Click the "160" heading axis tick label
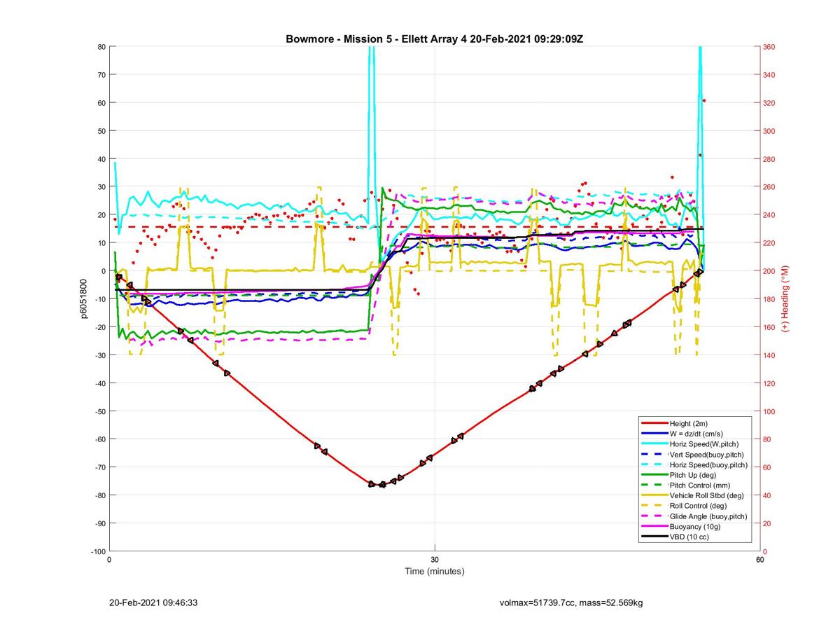 pyautogui.click(x=770, y=327)
